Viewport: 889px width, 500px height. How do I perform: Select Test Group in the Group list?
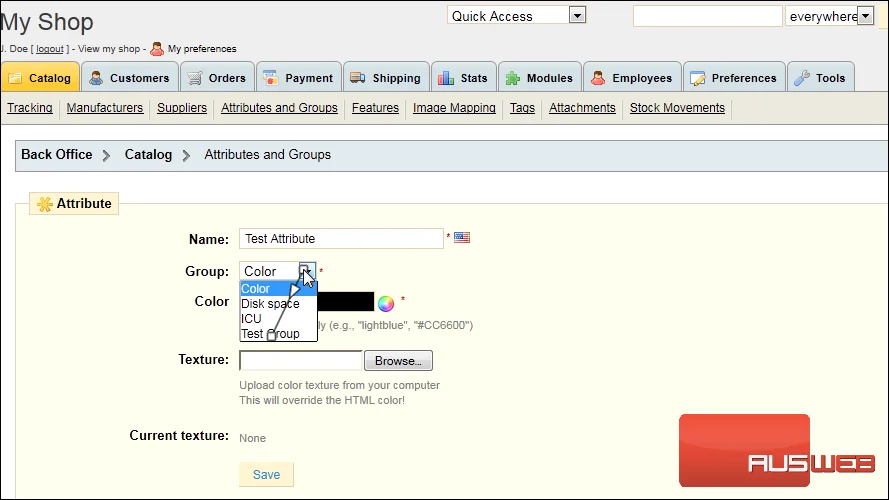(278, 334)
